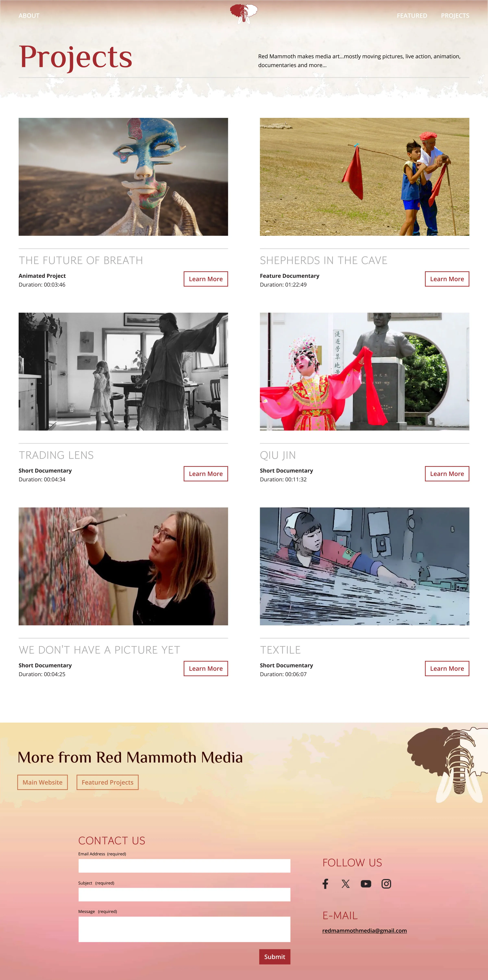
Task: Learn More about Textile documentary
Action: pos(447,668)
